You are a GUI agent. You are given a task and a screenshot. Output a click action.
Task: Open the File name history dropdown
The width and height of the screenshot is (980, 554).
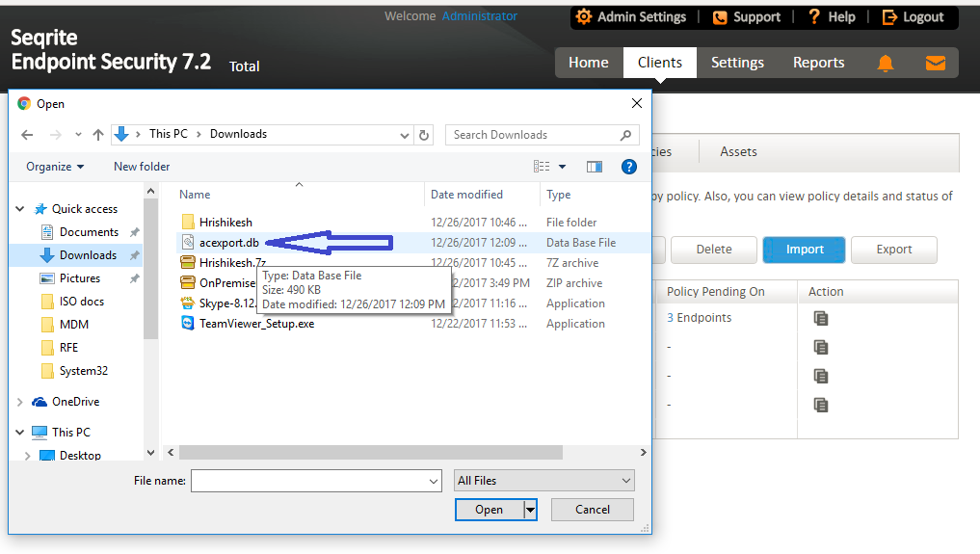433,482
